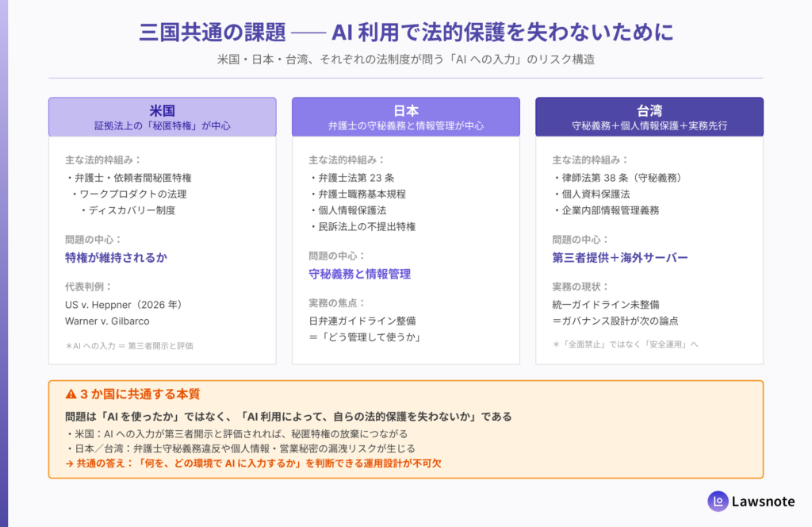Click 特権が維持されるか highlighted text
The width and height of the screenshot is (812, 527).
[116, 257]
